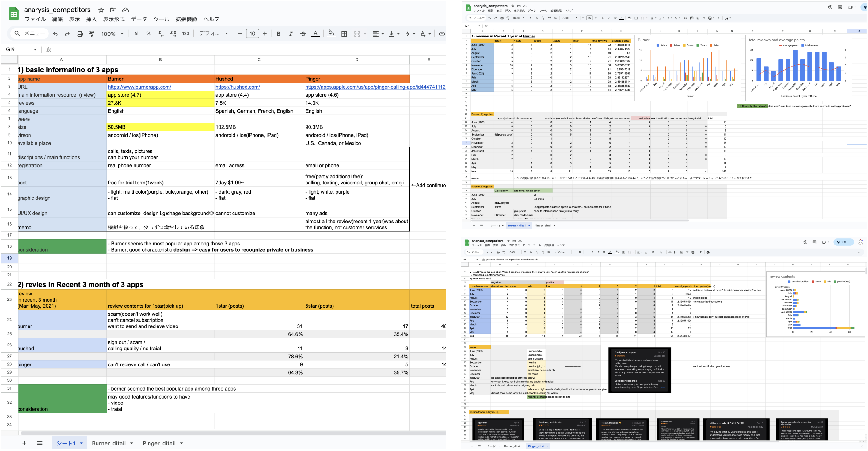Add a new sheet in the left window

24,443
